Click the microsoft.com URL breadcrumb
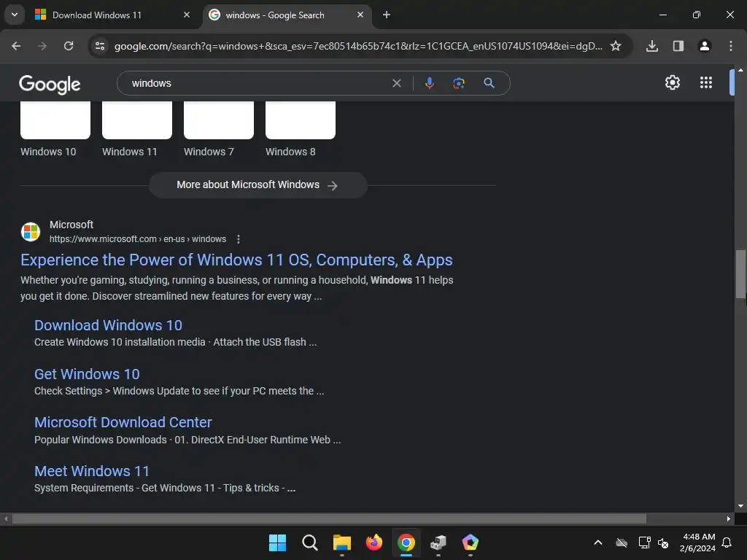Image resolution: width=747 pixels, height=560 pixels. [138, 239]
